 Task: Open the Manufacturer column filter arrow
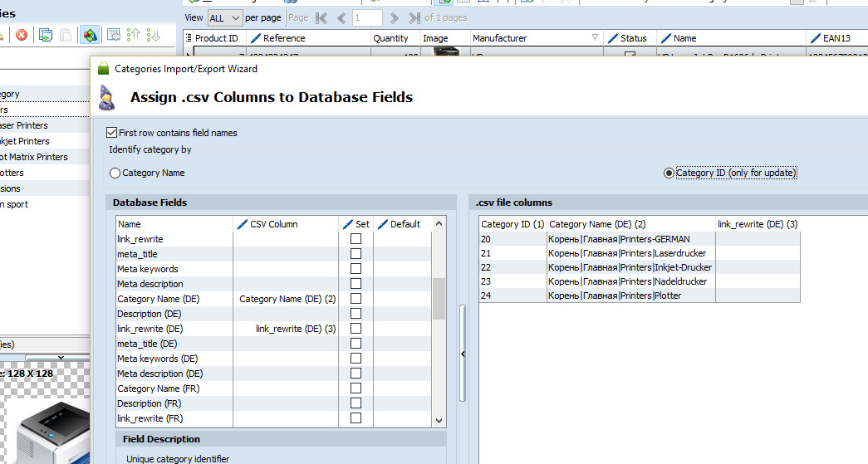[x=595, y=38]
